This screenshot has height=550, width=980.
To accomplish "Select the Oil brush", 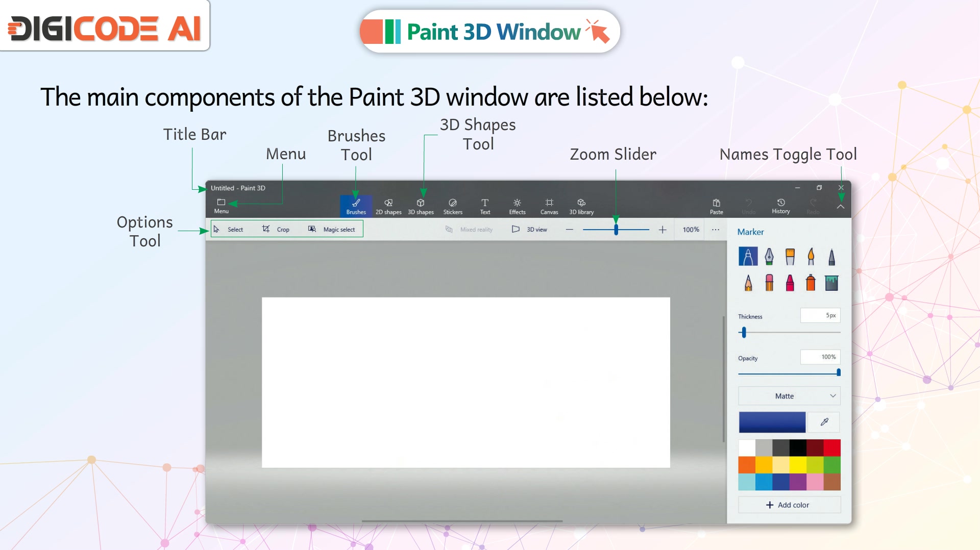I will (790, 256).
